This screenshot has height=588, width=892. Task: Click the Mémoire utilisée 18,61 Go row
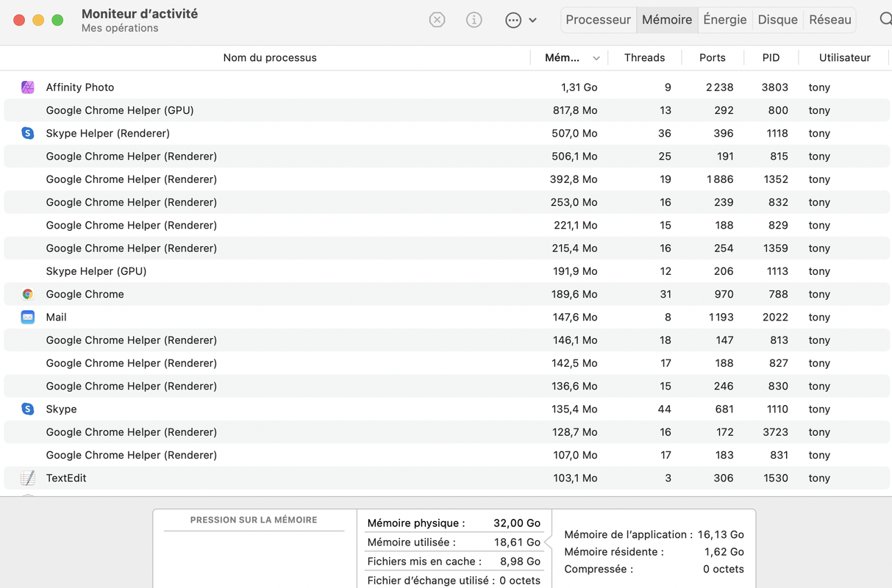[x=454, y=542]
